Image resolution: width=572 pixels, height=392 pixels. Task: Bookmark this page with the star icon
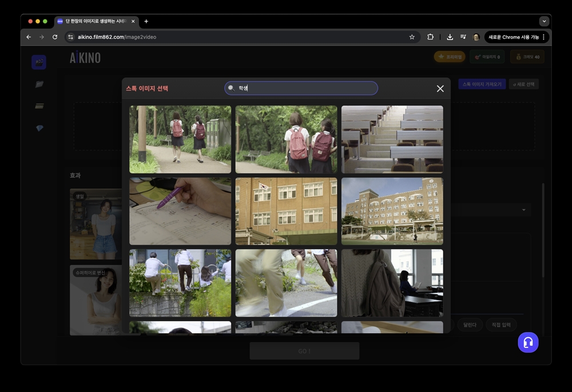[412, 37]
